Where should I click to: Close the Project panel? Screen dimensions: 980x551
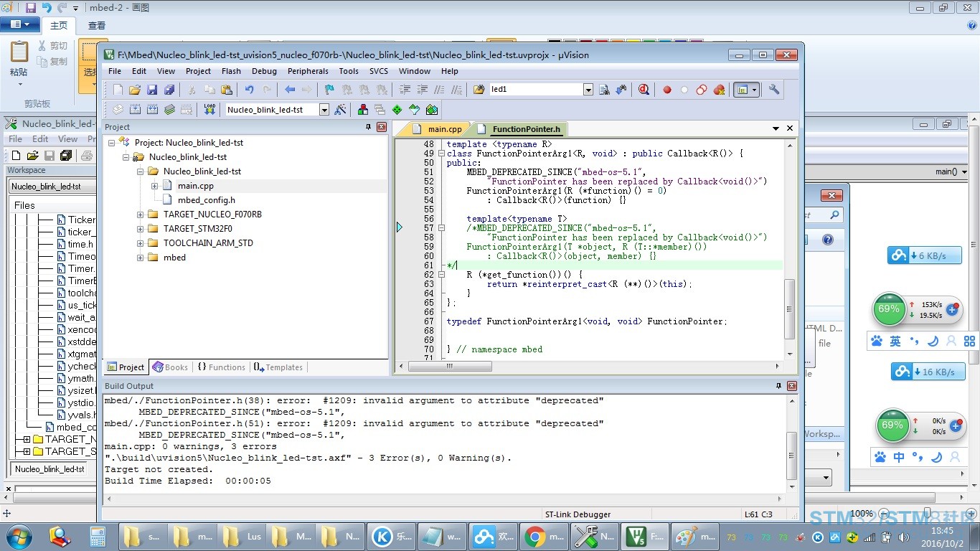click(x=382, y=127)
